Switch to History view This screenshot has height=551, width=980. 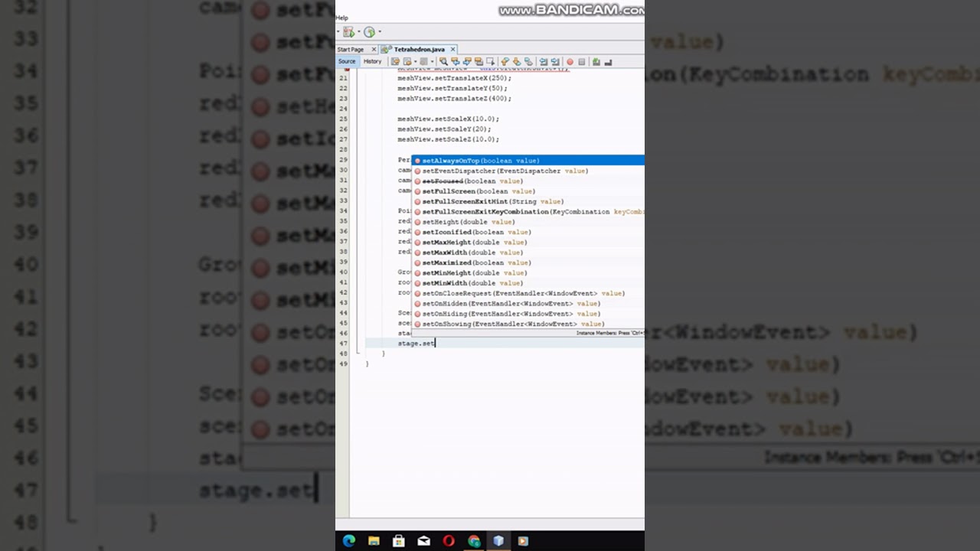pyautogui.click(x=372, y=61)
